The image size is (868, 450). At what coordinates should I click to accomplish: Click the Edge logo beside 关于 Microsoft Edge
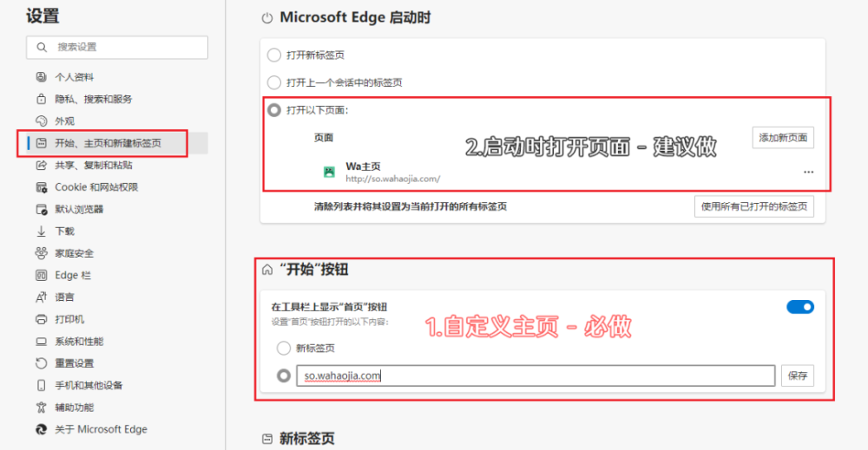click(41, 429)
